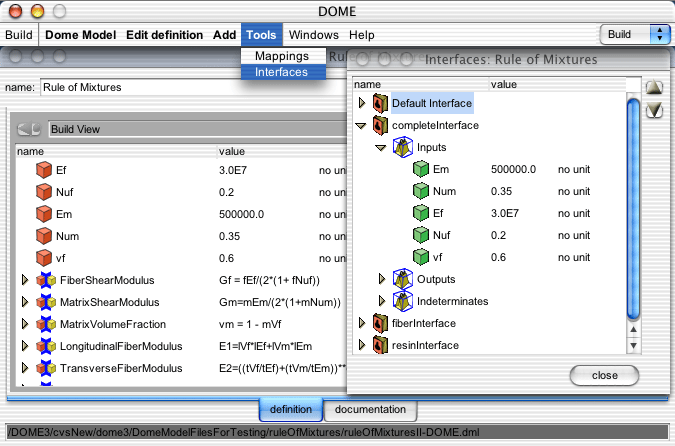Image resolution: width=675 pixels, height=446 pixels.
Task: Open the Build menu
Action: (x=19, y=35)
